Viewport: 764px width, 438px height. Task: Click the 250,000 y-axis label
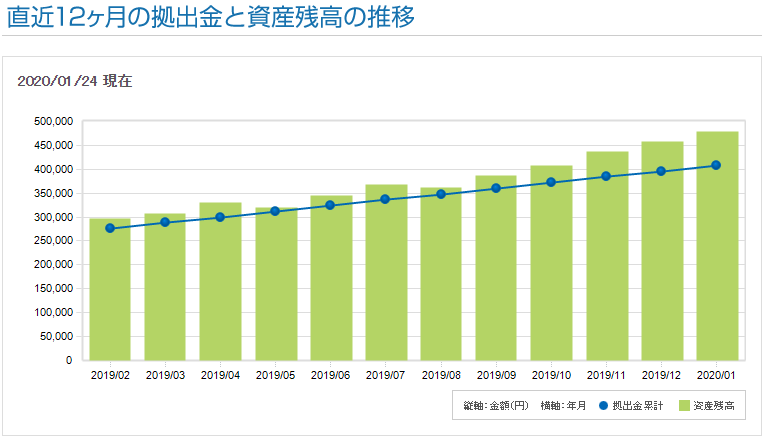click(x=54, y=240)
